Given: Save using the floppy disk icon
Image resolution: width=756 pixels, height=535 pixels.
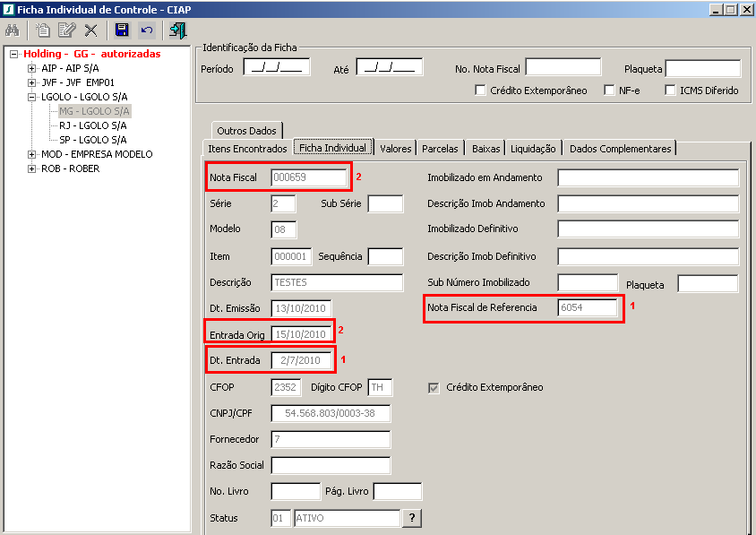Looking at the screenshot, I should pyautogui.click(x=122, y=30).
